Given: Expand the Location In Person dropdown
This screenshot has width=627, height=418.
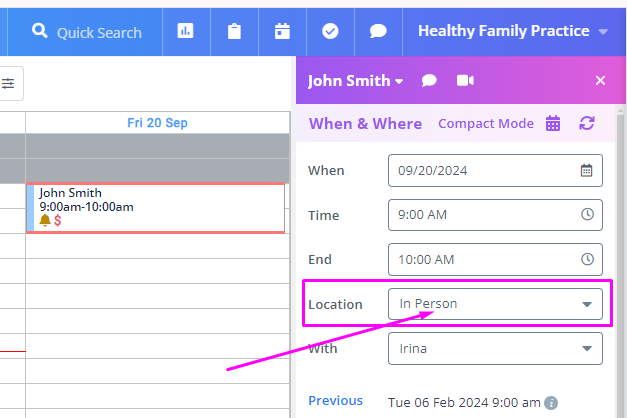Looking at the screenshot, I should click(495, 304).
